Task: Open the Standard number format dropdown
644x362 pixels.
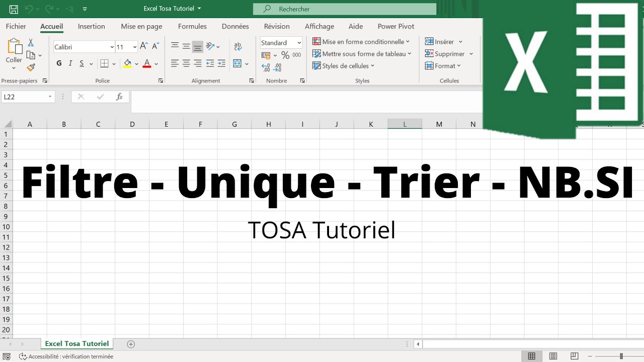Action: 299,43
